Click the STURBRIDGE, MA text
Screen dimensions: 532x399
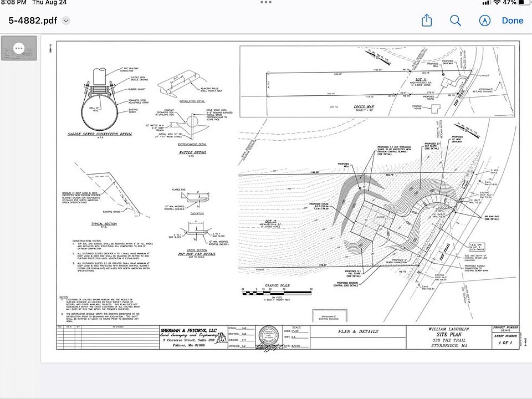449,346
